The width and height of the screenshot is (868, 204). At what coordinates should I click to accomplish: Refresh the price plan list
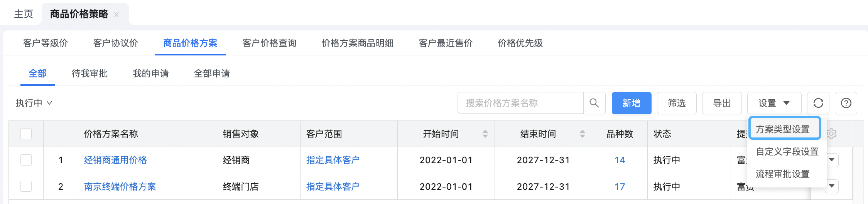[x=818, y=103]
